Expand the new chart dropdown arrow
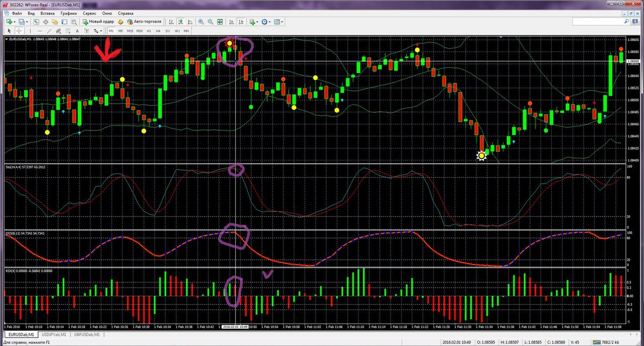Screen dimensions: 644x346 [14, 22]
